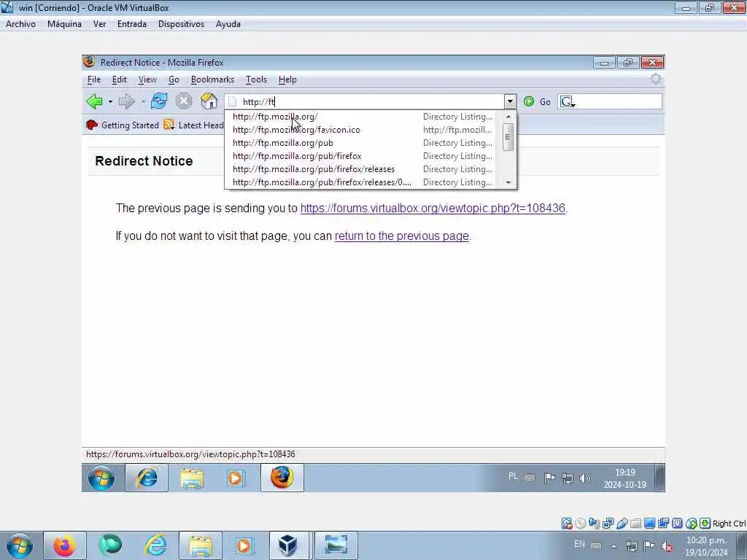Open VirtualBox Archivo menu
The image size is (747, 560).
(x=20, y=24)
